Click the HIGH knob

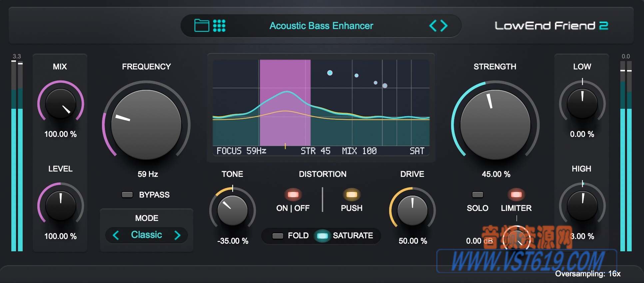[x=582, y=206]
